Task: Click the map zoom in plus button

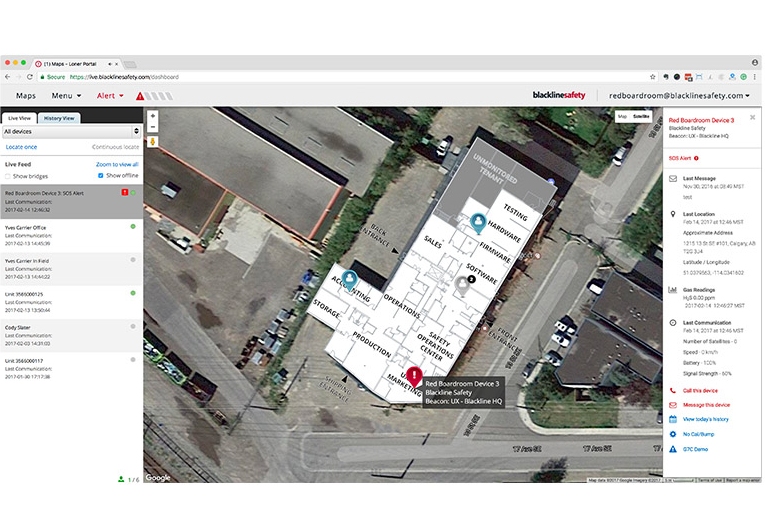Action: [152, 116]
